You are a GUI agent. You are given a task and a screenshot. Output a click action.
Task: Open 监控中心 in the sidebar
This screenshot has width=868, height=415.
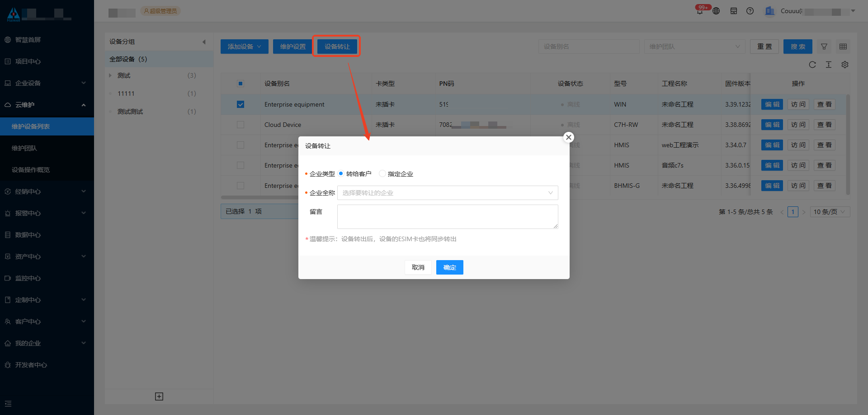[x=47, y=278]
